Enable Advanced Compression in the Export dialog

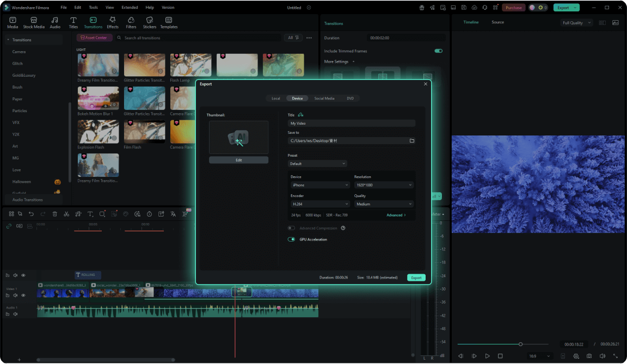click(291, 228)
